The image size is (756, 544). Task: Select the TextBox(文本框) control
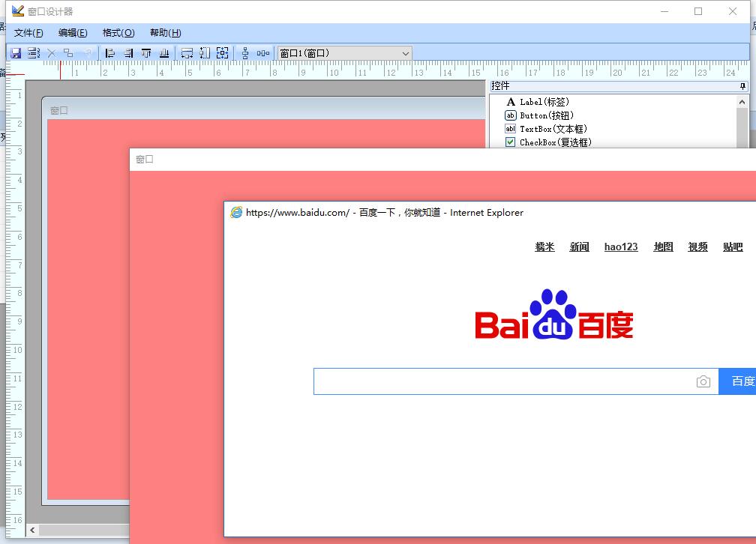(546, 129)
